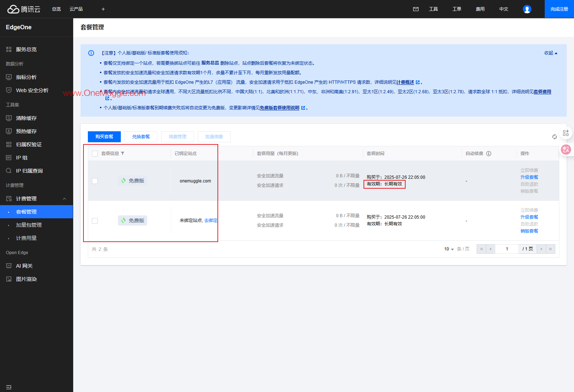Open the 计费概述 link in notice
574x392 pixels.
[x=406, y=82]
